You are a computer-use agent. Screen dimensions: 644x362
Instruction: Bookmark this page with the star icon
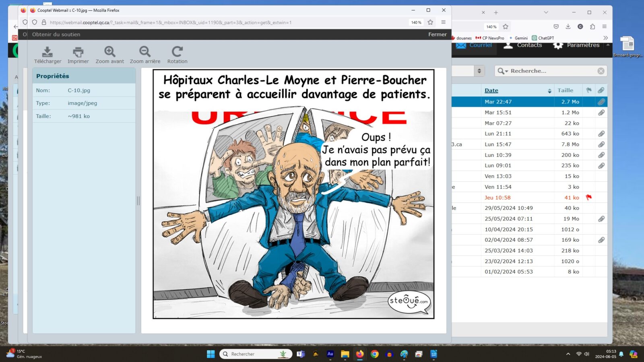(x=430, y=22)
